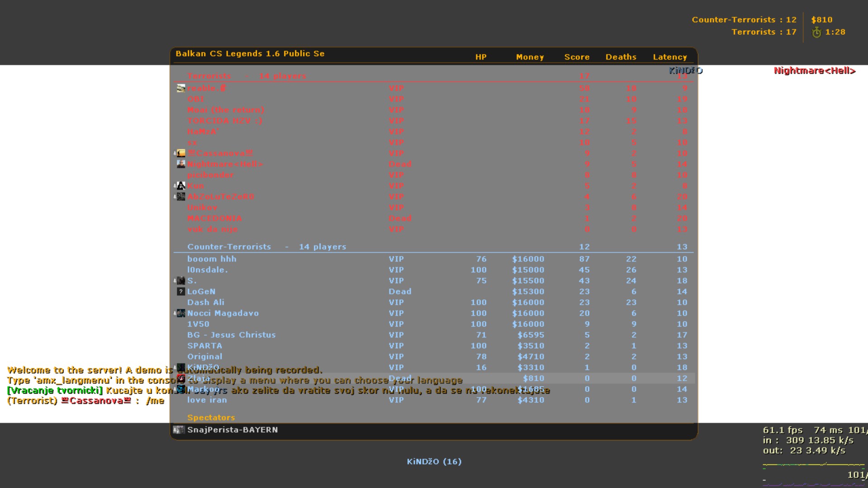The height and width of the screenshot is (488, 868).
Task: Click the Latency column header
Action: [670, 57]
